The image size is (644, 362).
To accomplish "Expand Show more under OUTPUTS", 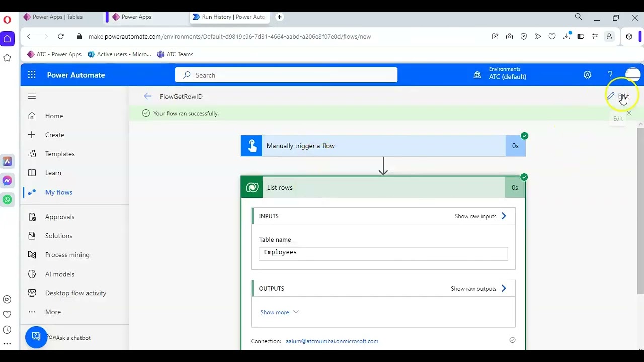I will click(279, 312).
